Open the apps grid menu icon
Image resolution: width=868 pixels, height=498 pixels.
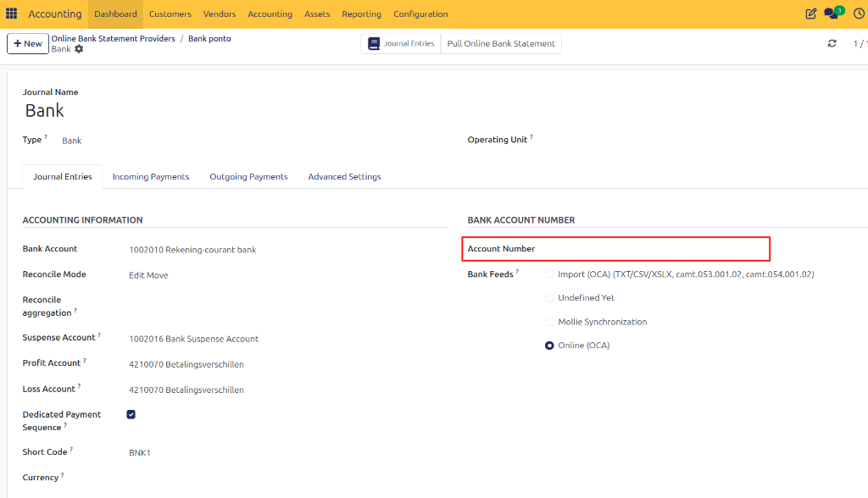[x=12, y=14]
